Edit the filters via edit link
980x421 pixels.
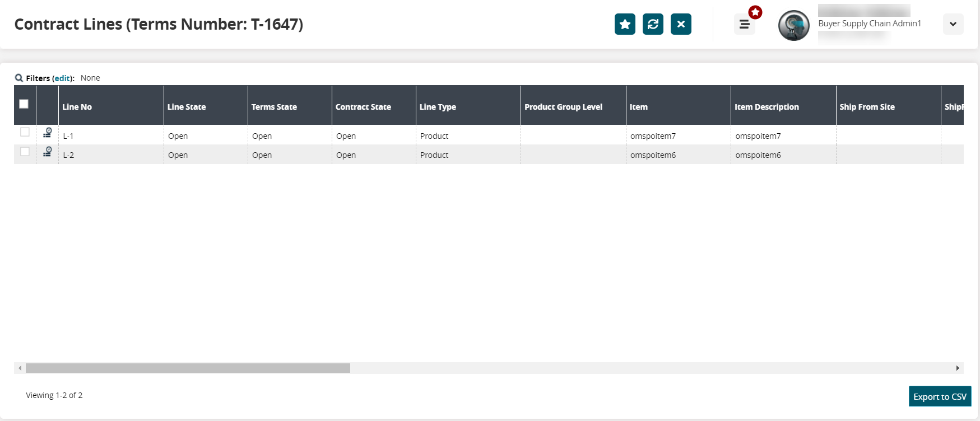pyautogui.click(x=62, y=78)
